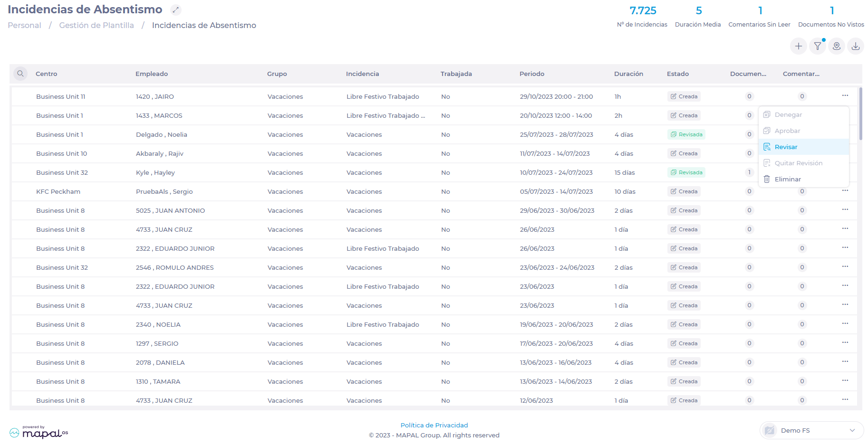The height and width of the screenshot is (445, 868).
Task: Click Business Unit 10 cell
Action: [62, 153]
